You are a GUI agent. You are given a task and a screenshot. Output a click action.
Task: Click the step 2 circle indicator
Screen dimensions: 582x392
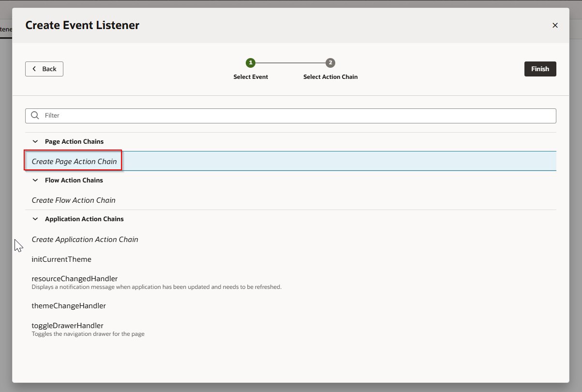tap(330, 63)
